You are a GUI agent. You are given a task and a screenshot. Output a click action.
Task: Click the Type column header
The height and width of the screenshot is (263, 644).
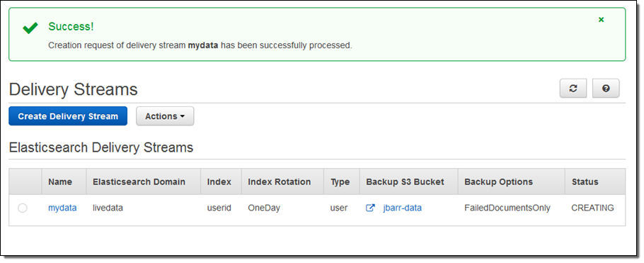pyautogui.click(x=340, y=181)
